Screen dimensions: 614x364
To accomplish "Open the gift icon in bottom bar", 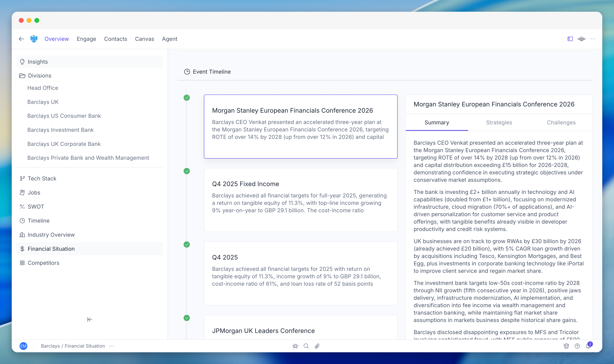I will point(566,346).
